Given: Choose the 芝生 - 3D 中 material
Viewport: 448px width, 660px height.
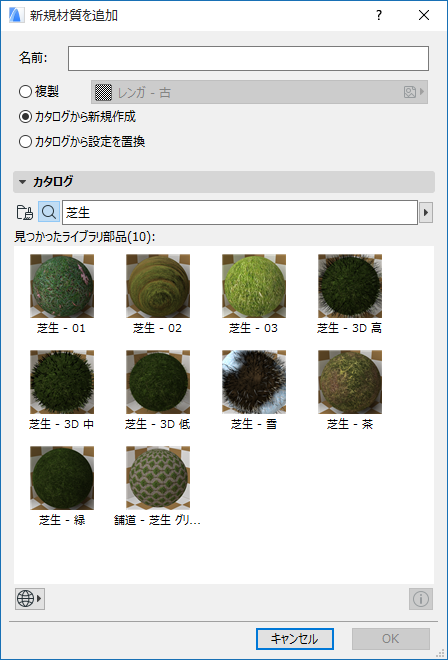Looking at the screenshot, I should (x=62, y=382).
